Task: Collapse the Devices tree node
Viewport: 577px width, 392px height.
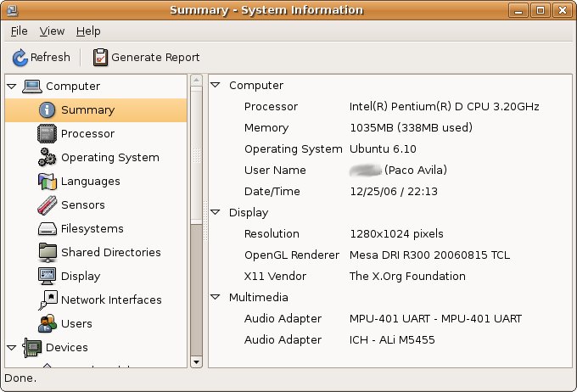Action: coord(11,347)
